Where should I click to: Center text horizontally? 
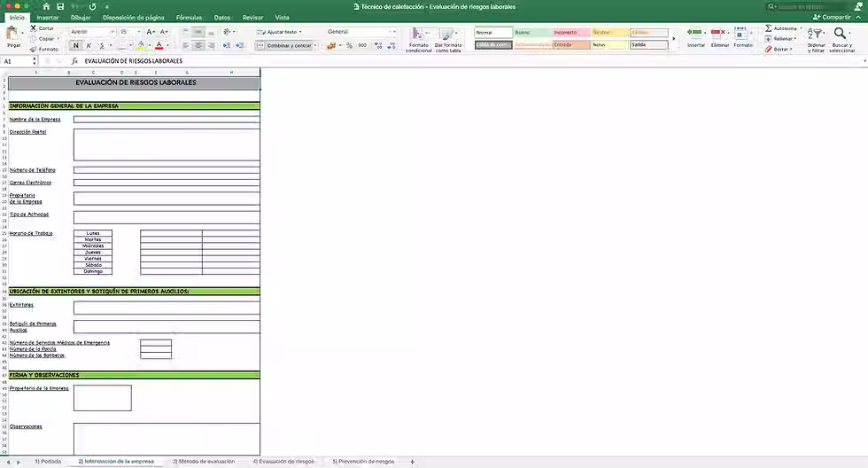coord(198,45)
